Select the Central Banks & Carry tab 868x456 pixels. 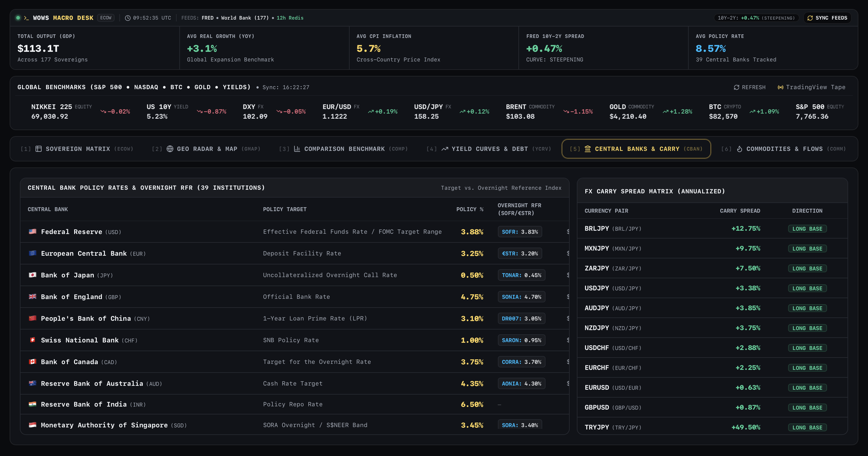click(x=636, y=149)
